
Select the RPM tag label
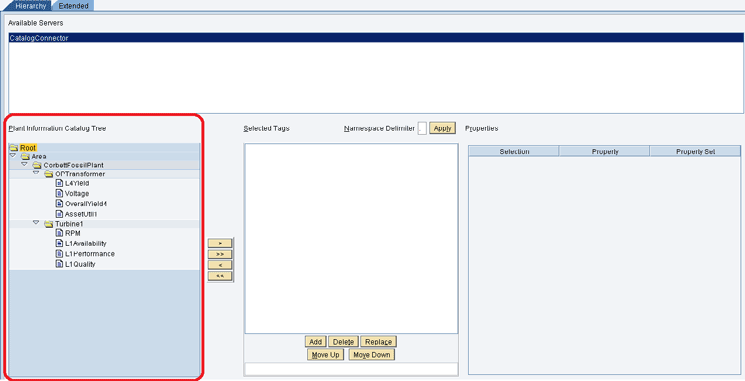coord(73,233)
